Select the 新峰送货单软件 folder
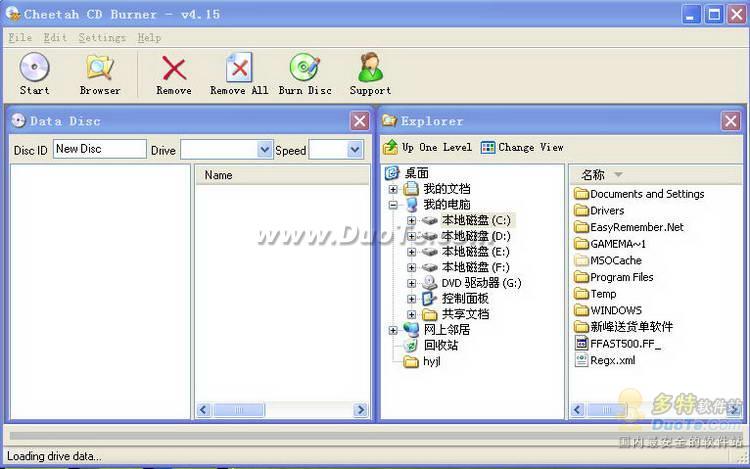Screen dimensions: 750x469 click(624, 327)
